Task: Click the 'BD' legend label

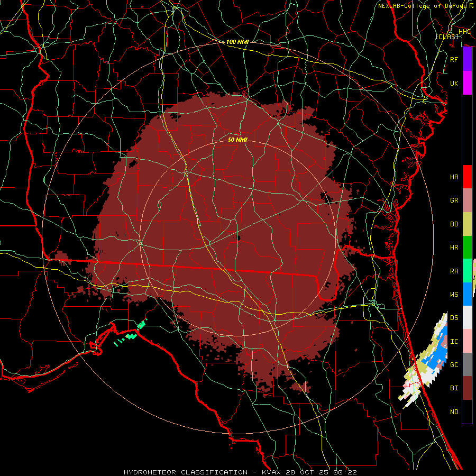Action: pos(454,224)
